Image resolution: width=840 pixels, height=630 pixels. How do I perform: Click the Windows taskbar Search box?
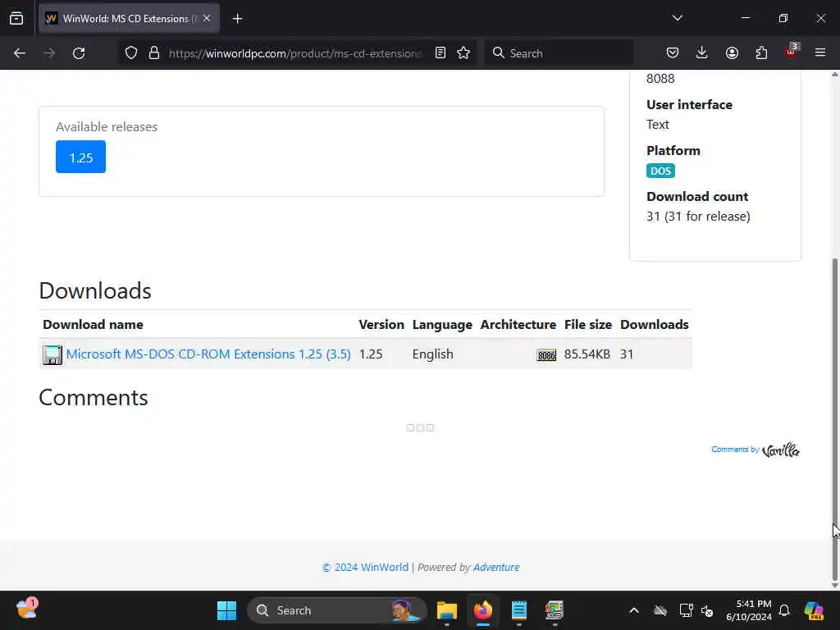coord(337,610)
